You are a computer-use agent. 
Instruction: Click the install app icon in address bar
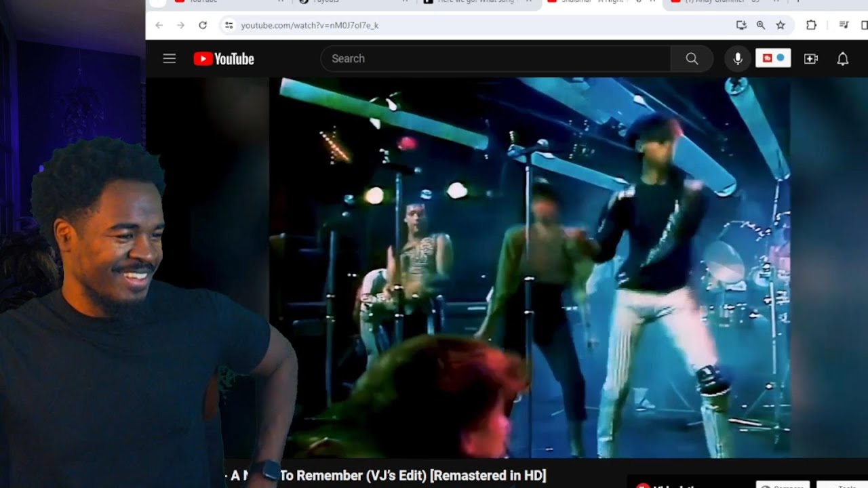point(741,25)
